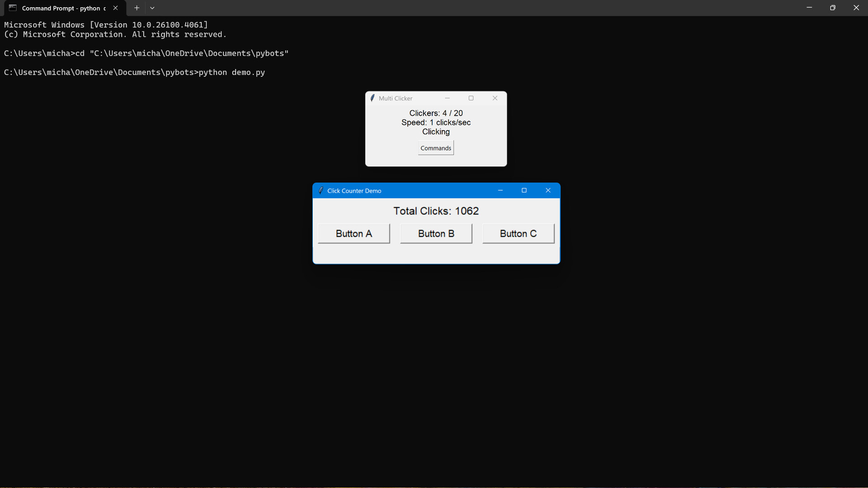Maximize the Multi Clicker window
Image resolution: width=868 pixels, height=488 pixels.
(x=471, y=98)
